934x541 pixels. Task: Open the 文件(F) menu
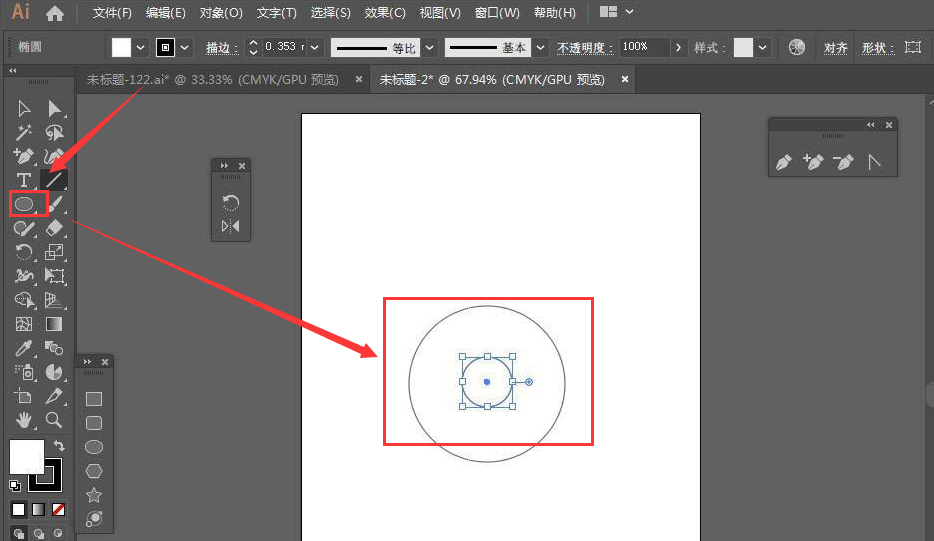(x=112, y=13)
